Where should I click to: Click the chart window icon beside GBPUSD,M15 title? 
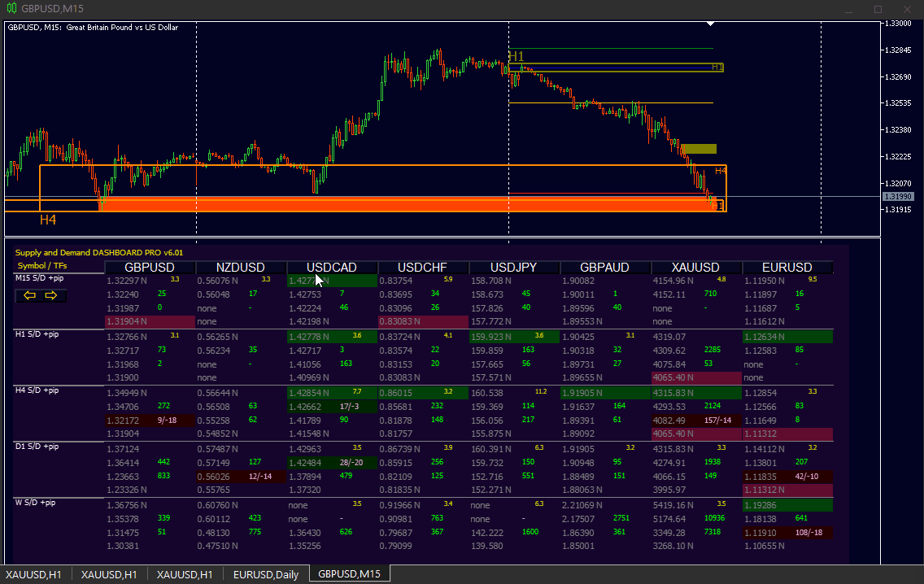click(x=11, y=8)
